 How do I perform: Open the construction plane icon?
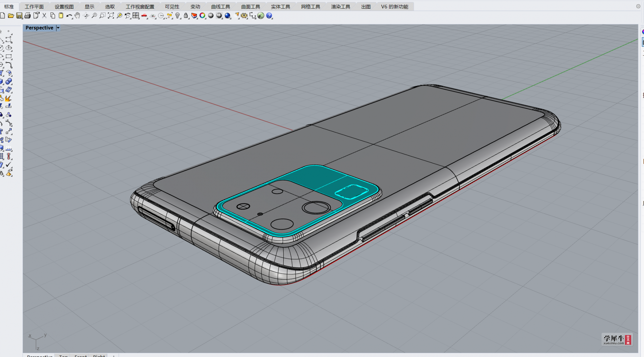point(153,15)
